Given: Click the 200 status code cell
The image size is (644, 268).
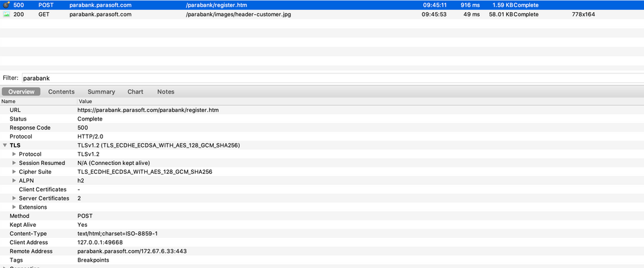Looking at the screenshot, I should coord(19,14).
